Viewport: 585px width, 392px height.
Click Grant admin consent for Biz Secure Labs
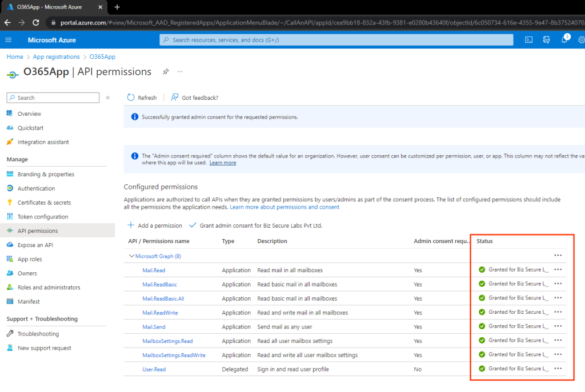[255, 225]
